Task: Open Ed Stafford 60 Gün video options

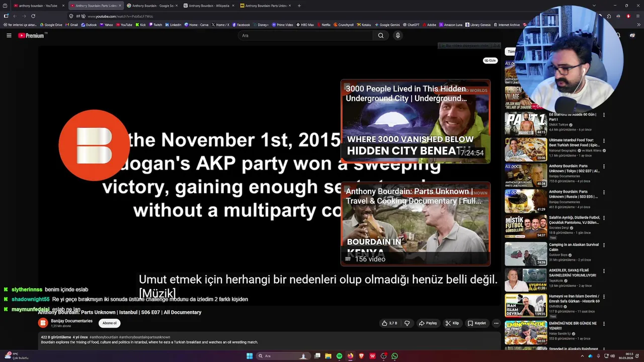Action: tap(604, 115)
